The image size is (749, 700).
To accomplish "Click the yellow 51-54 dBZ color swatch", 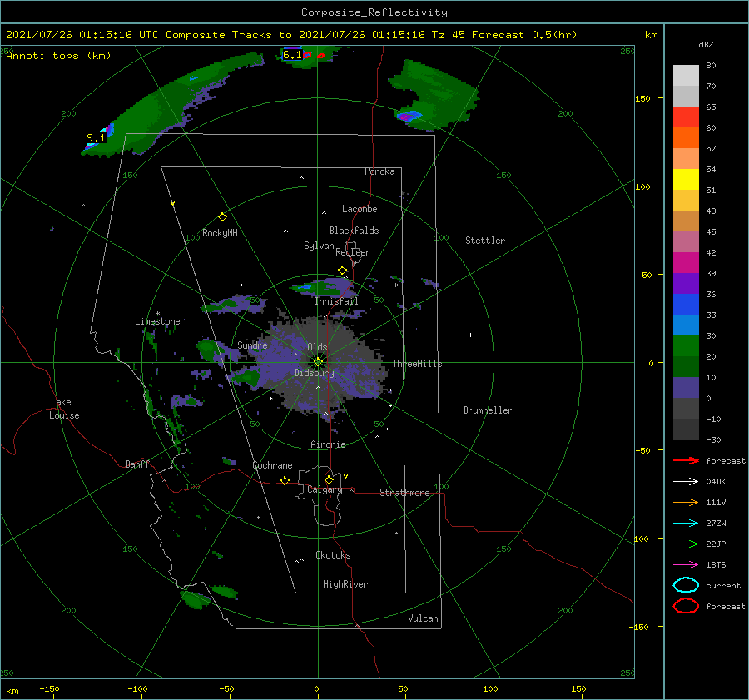I will pyautogui.click(x=686, y=180).
